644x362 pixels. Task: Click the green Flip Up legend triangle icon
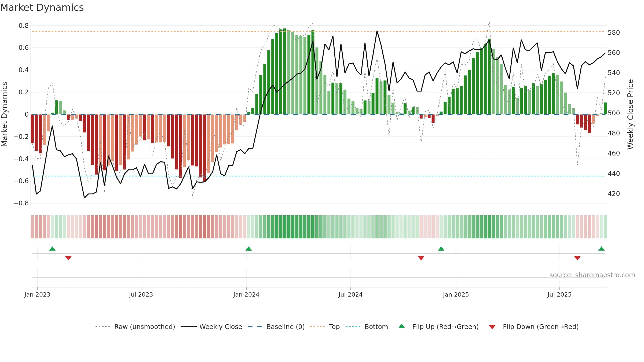point(402,326)
